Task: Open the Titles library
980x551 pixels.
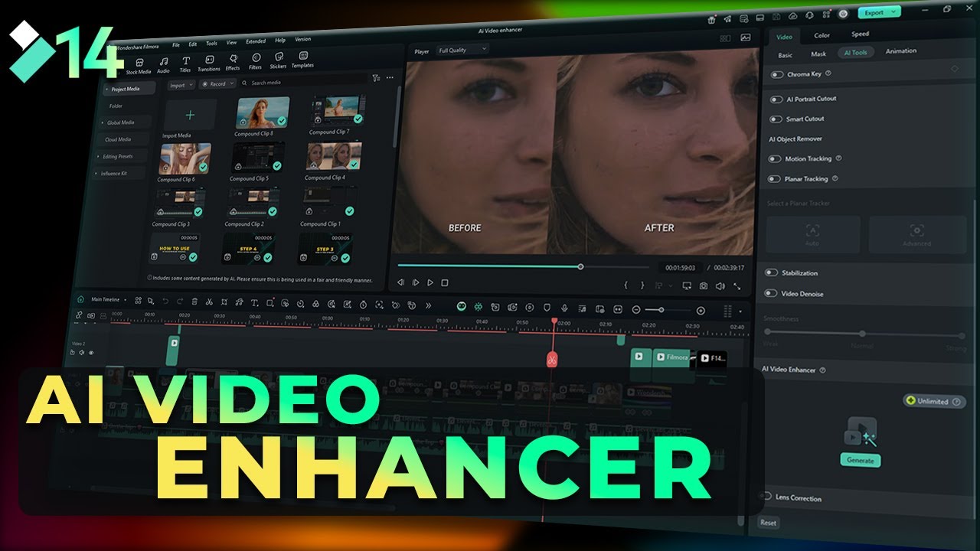Action: click(185, 64)
